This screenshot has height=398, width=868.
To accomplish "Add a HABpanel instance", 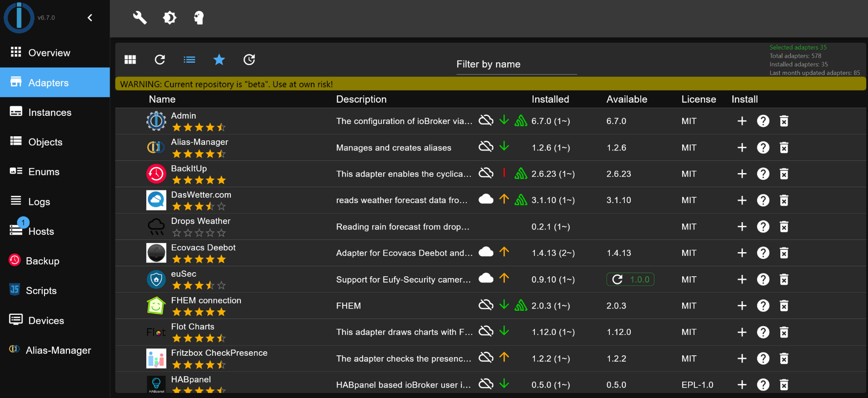I will click(x=742, y=385).
